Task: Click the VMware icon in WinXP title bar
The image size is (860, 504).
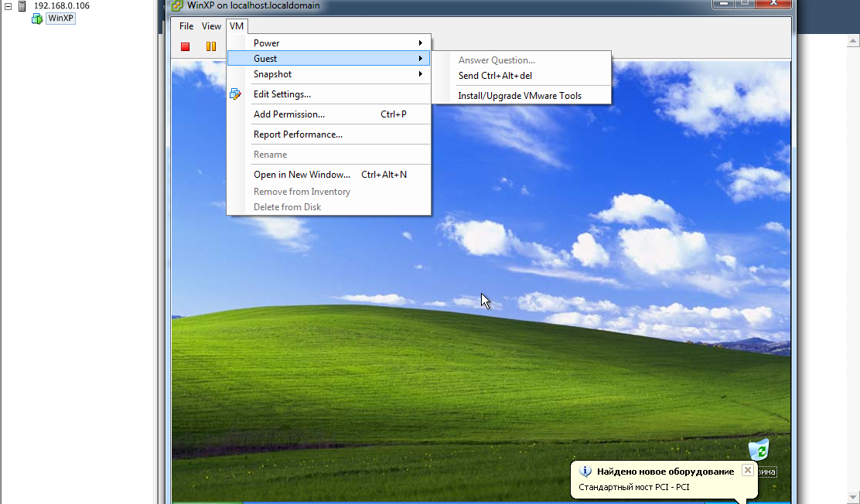Action: point(176,6)
